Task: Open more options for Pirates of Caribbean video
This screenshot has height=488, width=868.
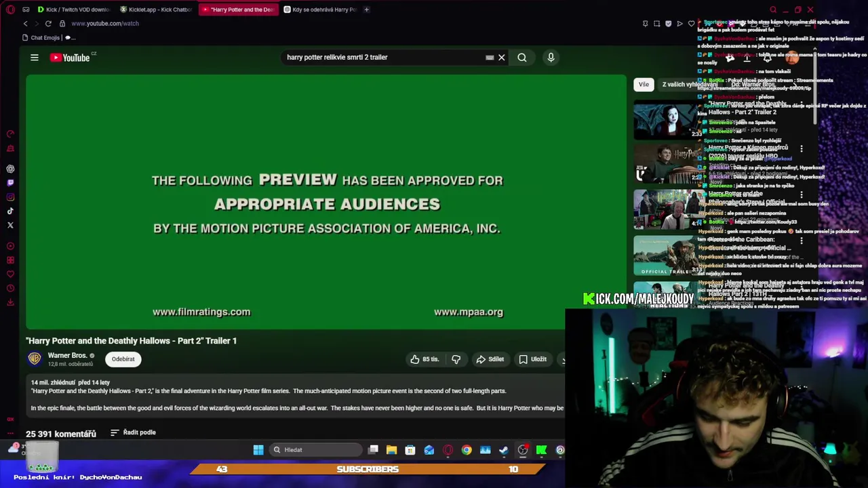Action: point(802,241)
